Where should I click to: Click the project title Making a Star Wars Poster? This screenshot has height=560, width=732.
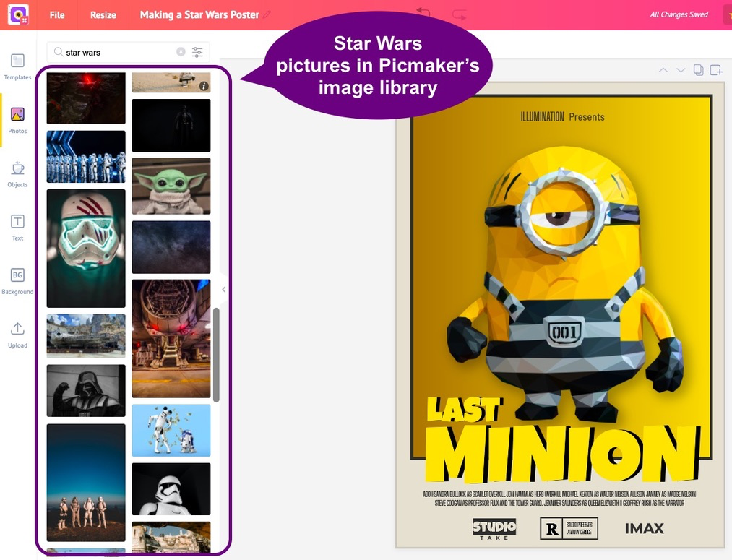(199, 15)
